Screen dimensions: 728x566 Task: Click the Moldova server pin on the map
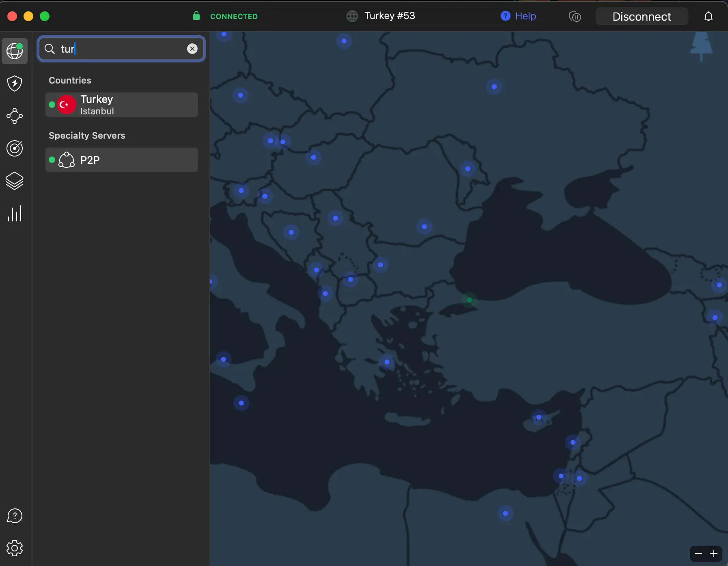[x=468, y=169]
